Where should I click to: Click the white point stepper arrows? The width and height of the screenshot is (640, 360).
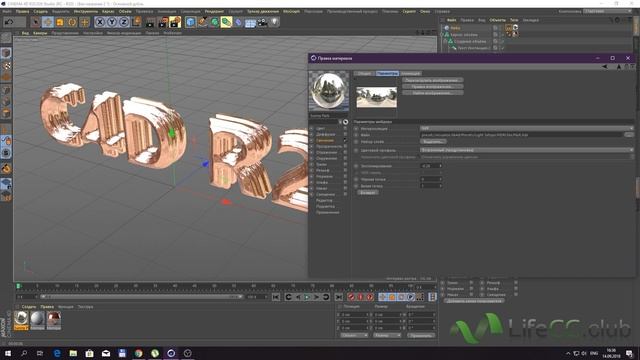(x=440, y=186)
